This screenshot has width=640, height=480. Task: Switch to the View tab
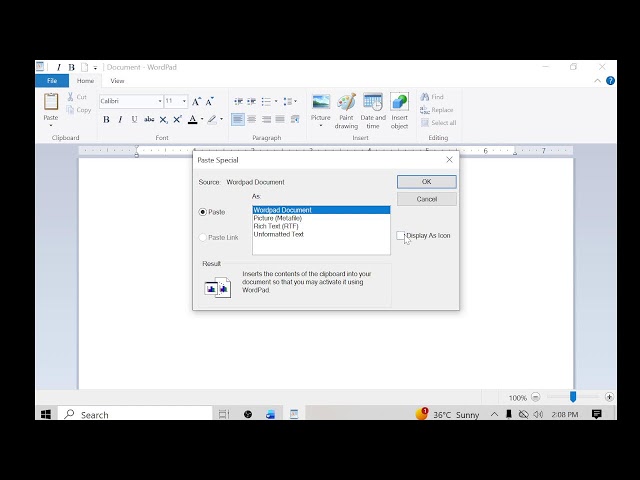(x=117, y=81)
